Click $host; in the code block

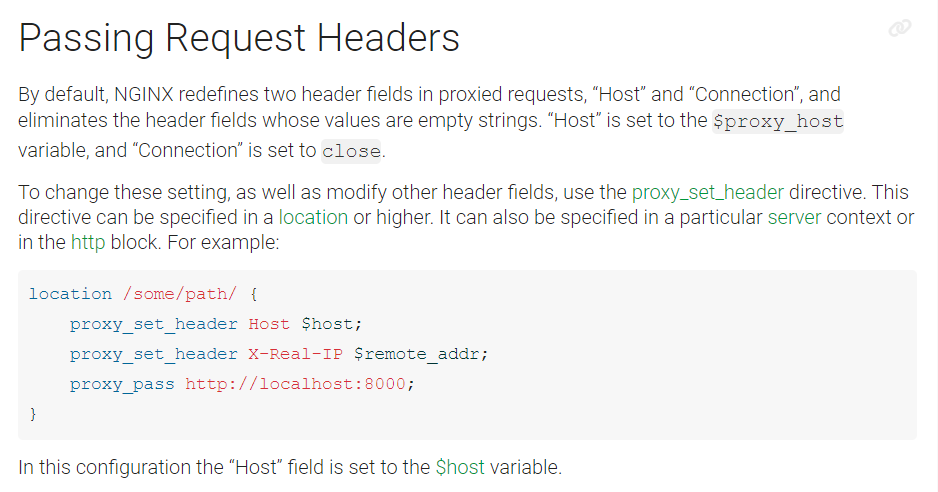pyautogui.click(x=331, y=324)
